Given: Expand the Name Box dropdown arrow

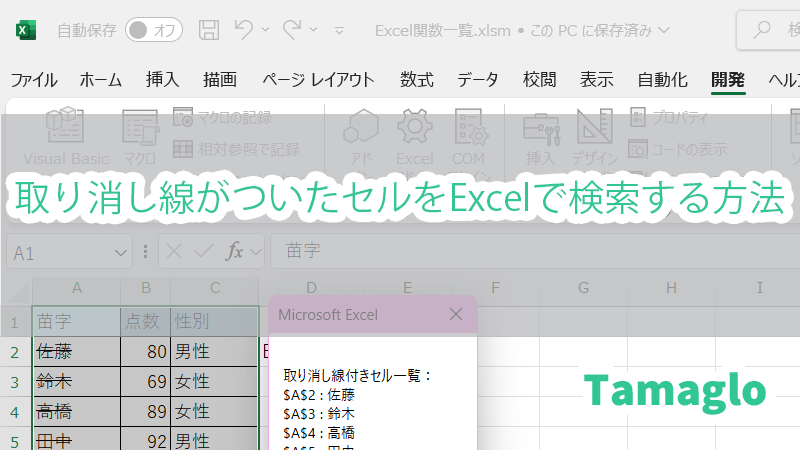Looking at the screenshot, I should pyautogui.click(x=122, y=253).
